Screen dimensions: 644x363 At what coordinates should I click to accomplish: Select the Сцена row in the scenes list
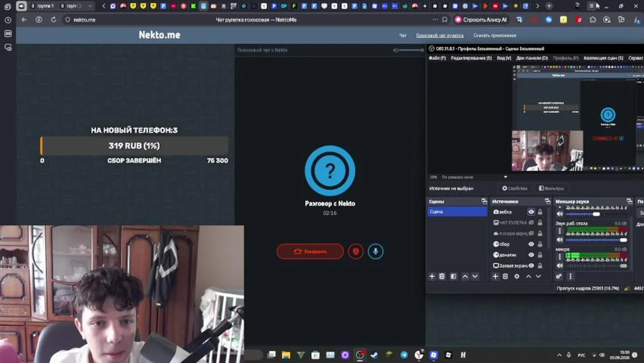458,212
